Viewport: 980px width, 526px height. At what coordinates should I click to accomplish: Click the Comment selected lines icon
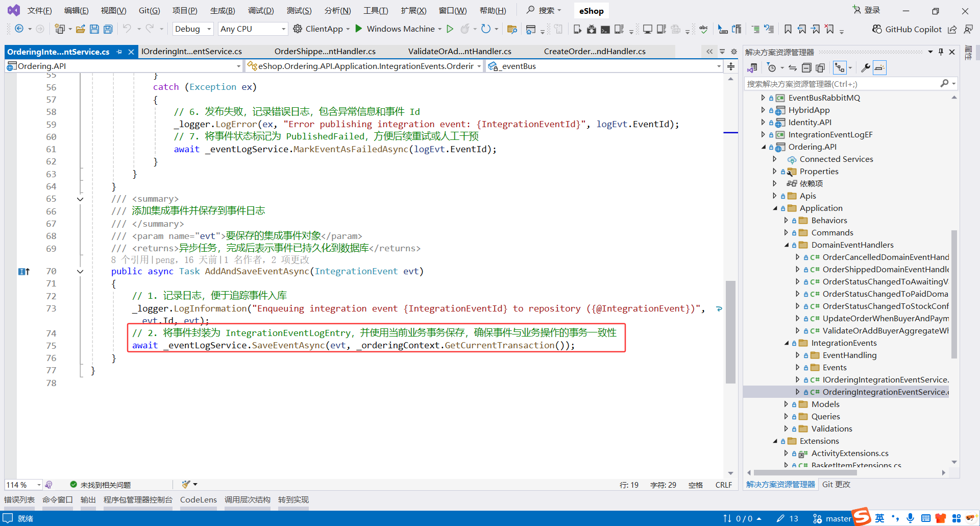[x=756, y=29]
